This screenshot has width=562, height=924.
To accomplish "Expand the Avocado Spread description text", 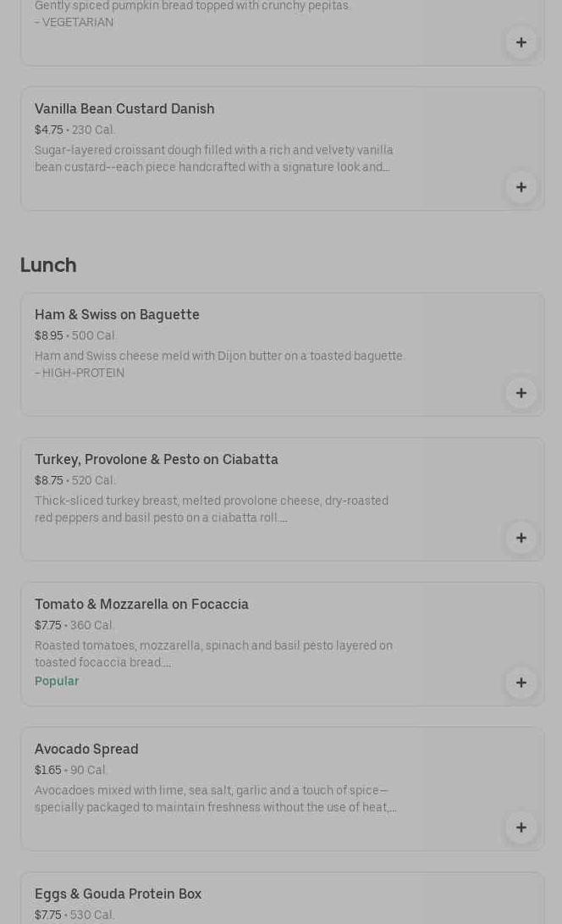I will coord(215,800).
